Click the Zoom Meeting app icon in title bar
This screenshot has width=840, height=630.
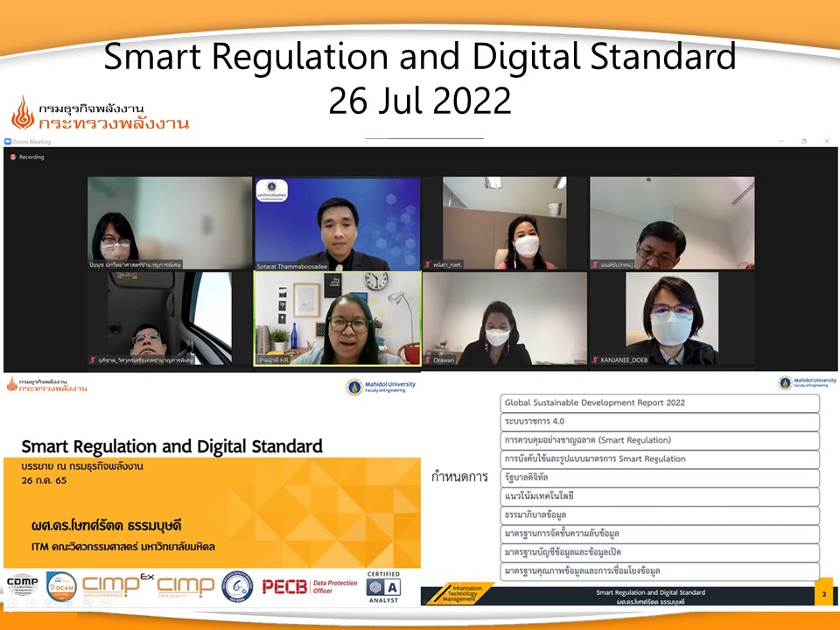coord(8,141)
